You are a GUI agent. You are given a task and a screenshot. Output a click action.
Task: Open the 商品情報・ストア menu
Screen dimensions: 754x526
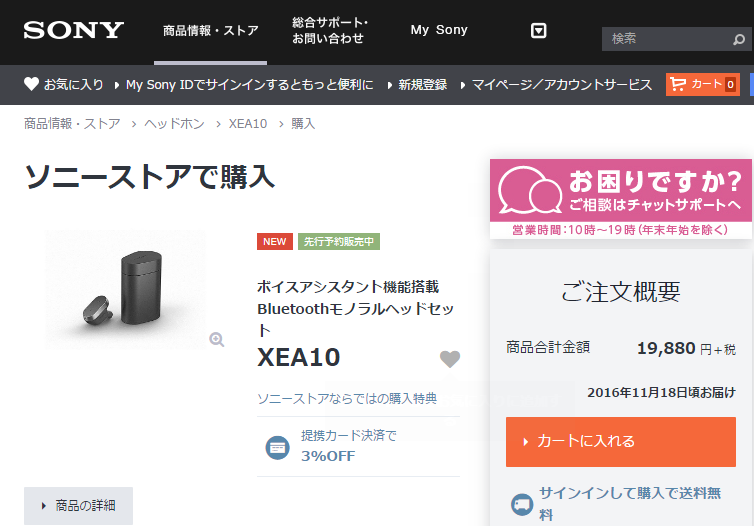(211, 31)
